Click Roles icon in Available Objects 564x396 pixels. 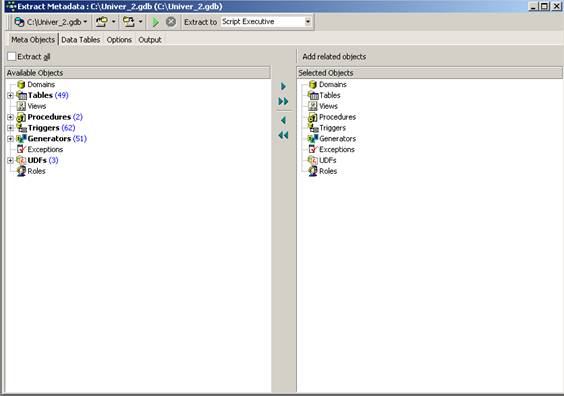pyautogui.click(x=21, y=171)
